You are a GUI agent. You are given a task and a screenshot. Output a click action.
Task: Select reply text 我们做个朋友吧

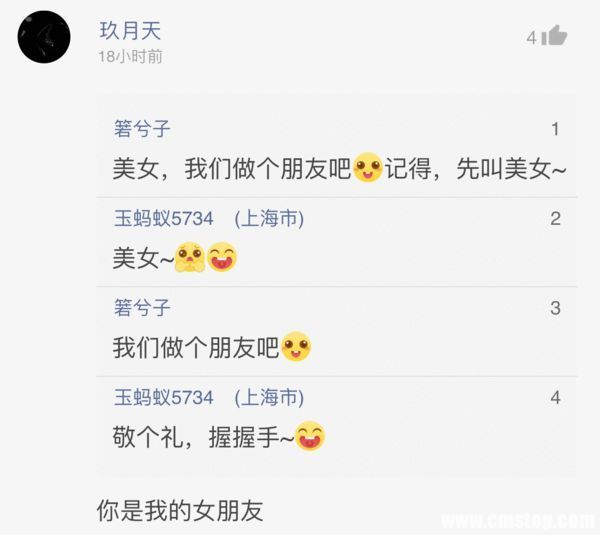point(196,347)
